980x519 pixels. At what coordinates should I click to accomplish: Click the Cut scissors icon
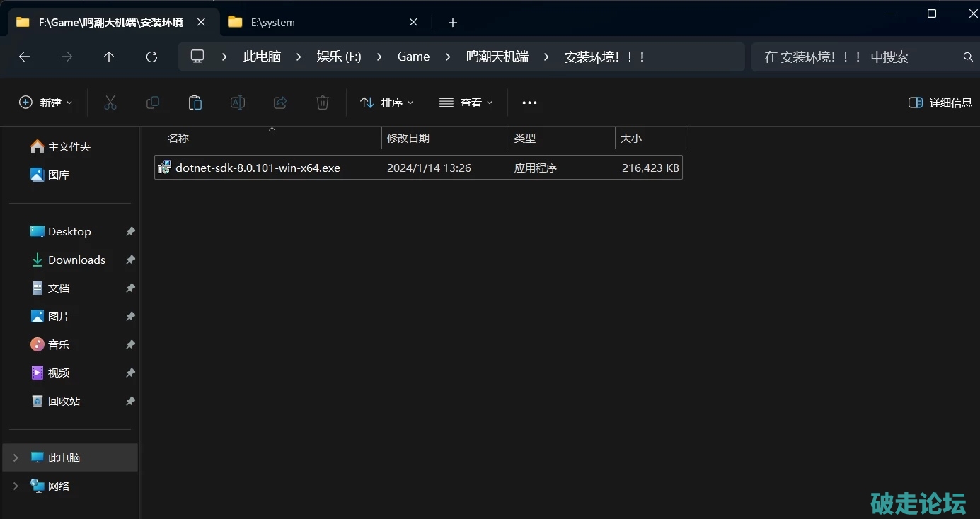coord(110,103)
